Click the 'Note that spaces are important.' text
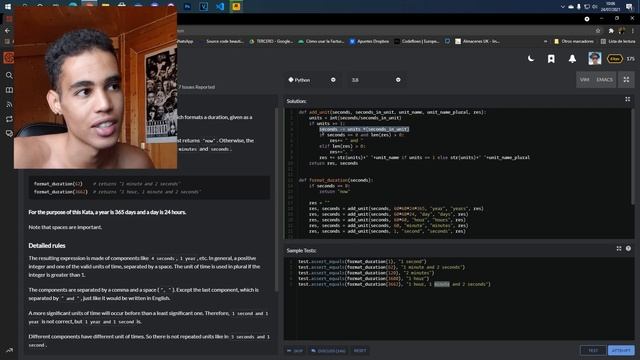Image resolution: width=640 pixels, height=360 pixels. point(65,227)
